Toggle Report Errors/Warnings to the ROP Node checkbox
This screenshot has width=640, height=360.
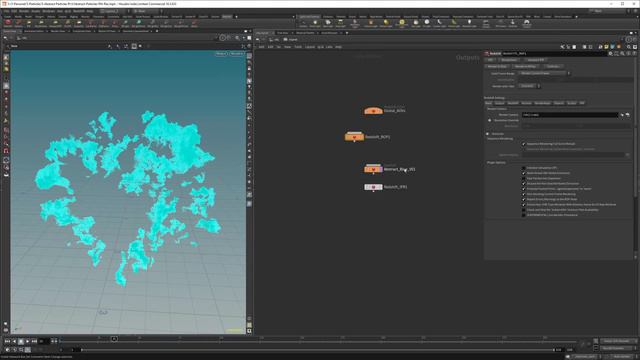(x=524, y=199)
